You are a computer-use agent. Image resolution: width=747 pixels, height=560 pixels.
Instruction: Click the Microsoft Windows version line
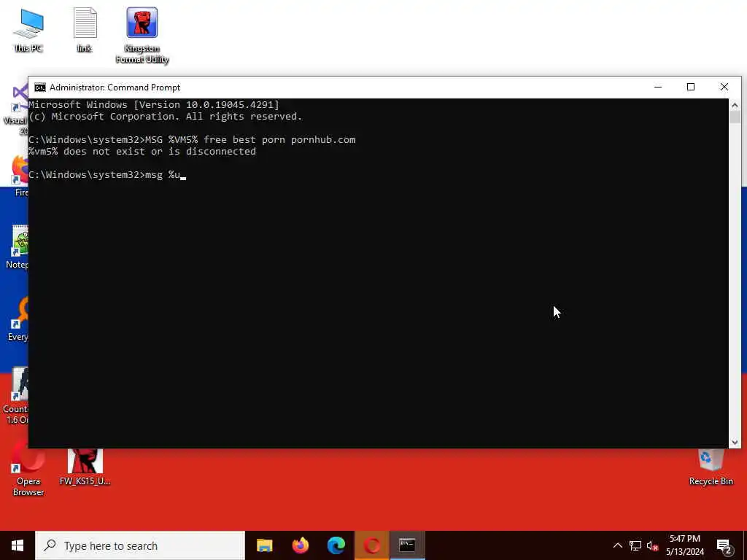pyautogui.click(x=154, y=105)
